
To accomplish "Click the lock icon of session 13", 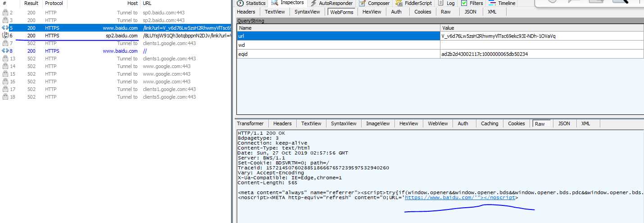I will pyautogui.click(x=5, y=59).
